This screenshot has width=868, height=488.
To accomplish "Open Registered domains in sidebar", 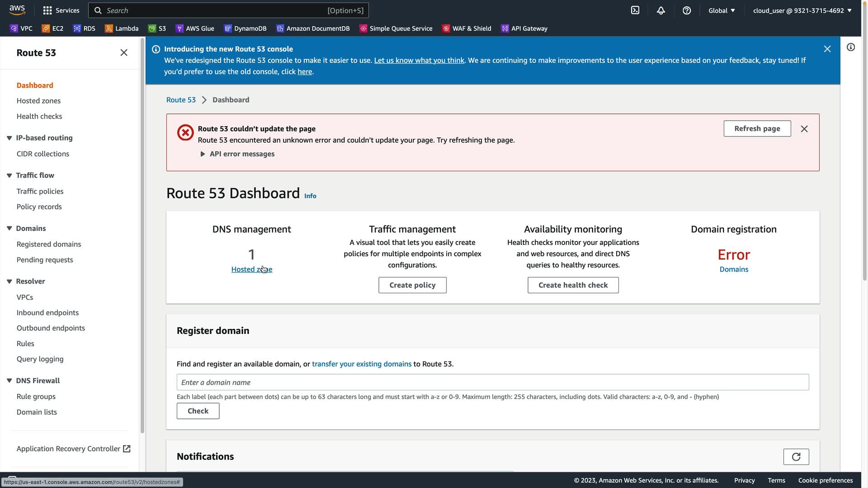I will pyautogui.click(x=49, y=244).
